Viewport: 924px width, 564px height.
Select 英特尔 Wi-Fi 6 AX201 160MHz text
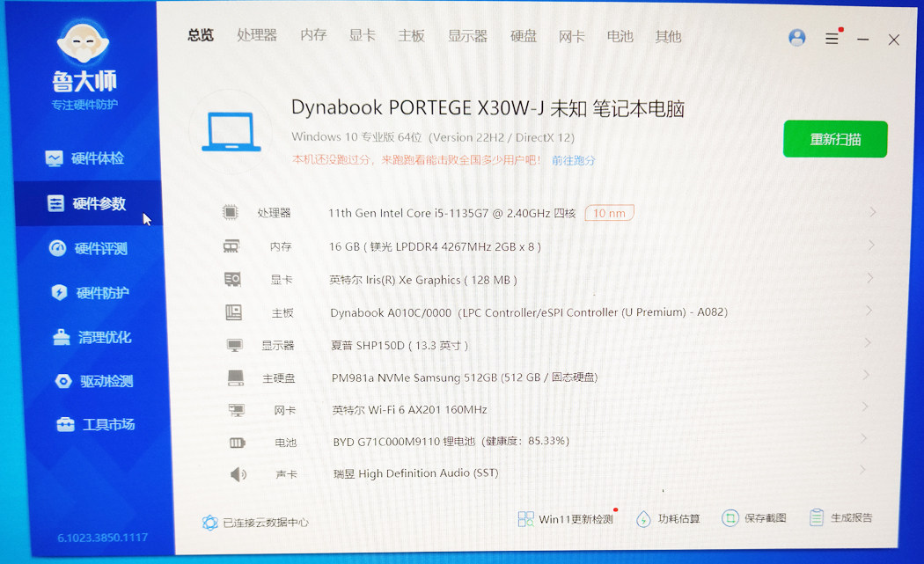tap(409, 410)
